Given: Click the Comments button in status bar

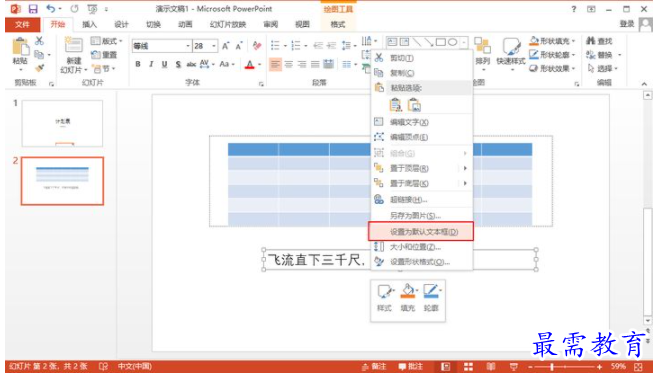Looking at the screenshot, I should tap(411, 367).
